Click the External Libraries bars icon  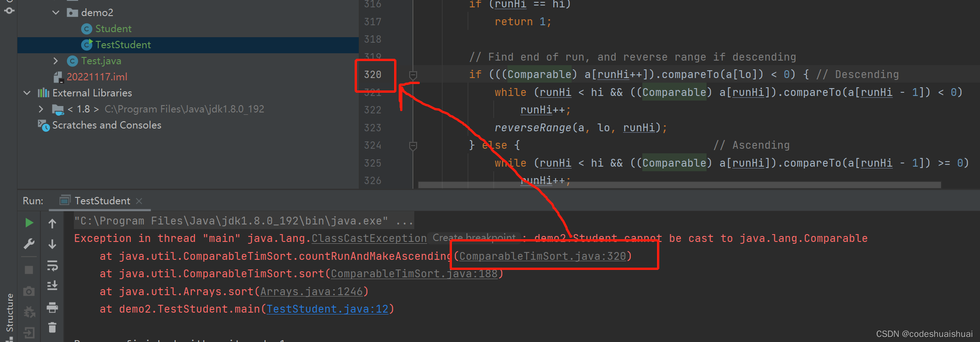point(44,93)
